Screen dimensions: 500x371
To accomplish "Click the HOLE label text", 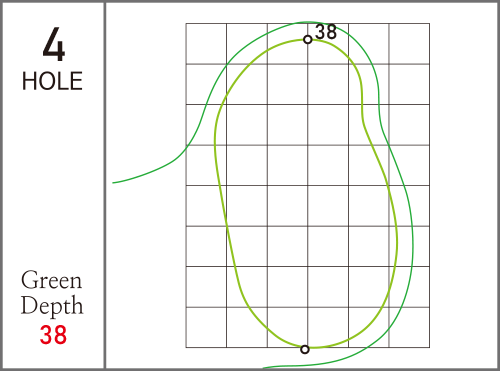I will click(52, 81).
